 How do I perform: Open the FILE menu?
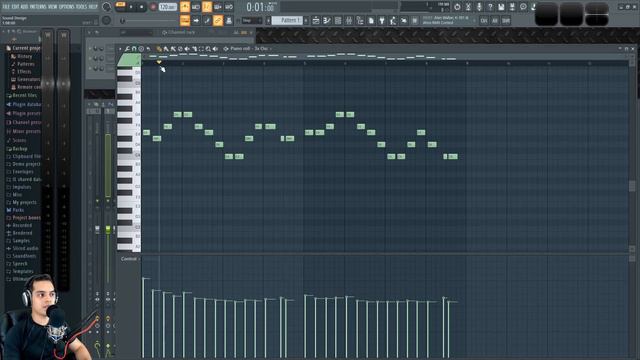coord(6,7)
